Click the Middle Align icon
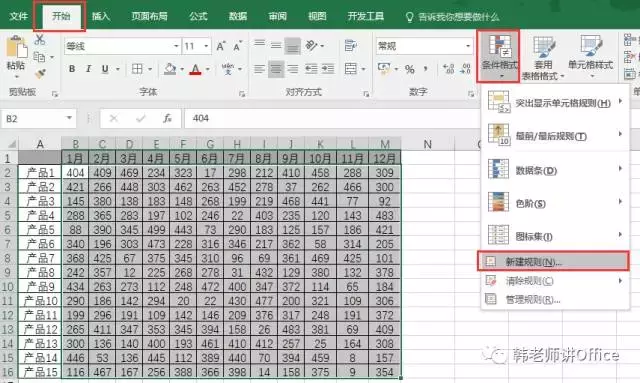 (x=276, y=45)
